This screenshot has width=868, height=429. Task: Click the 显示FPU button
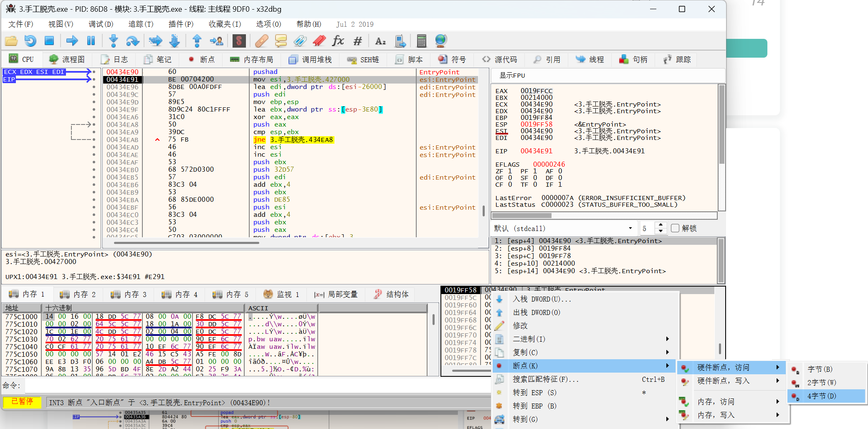[x=512, y=76]
